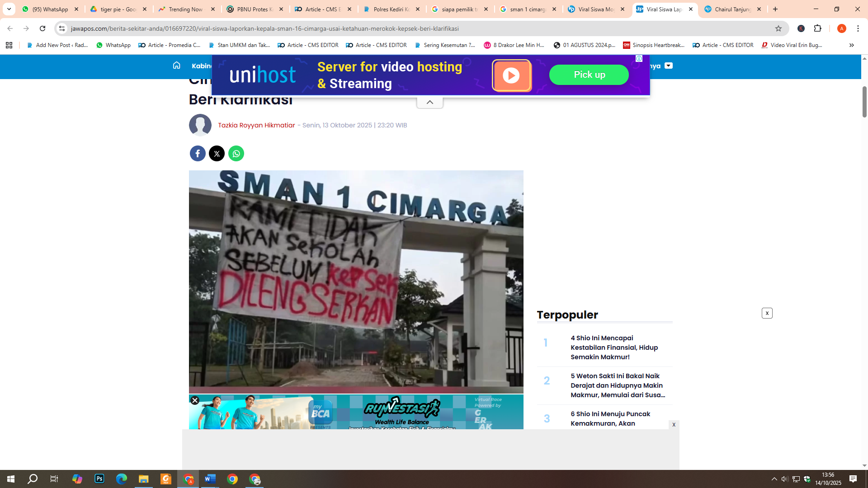This screenshot has width=868, height=488.
Task: Close the bottom sticky ad with x
Action: pyautogui.click(x=674, y=425)
